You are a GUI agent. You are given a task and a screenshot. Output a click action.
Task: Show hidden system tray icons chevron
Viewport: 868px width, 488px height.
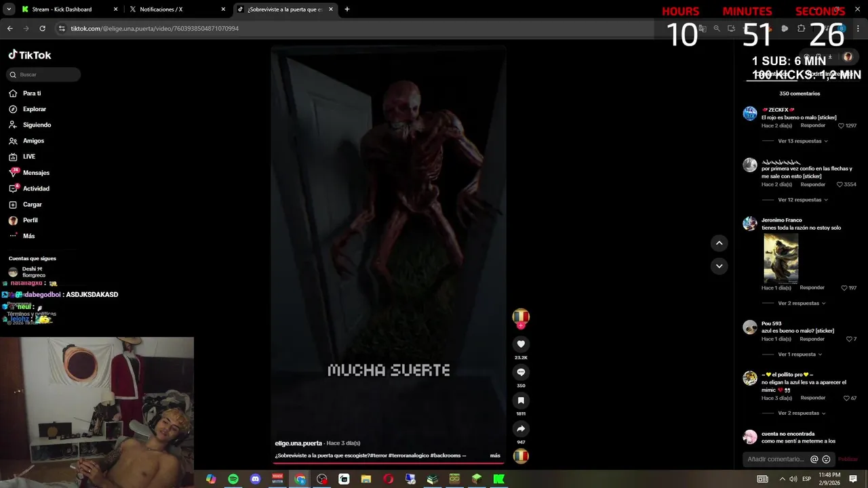point(782,479)
